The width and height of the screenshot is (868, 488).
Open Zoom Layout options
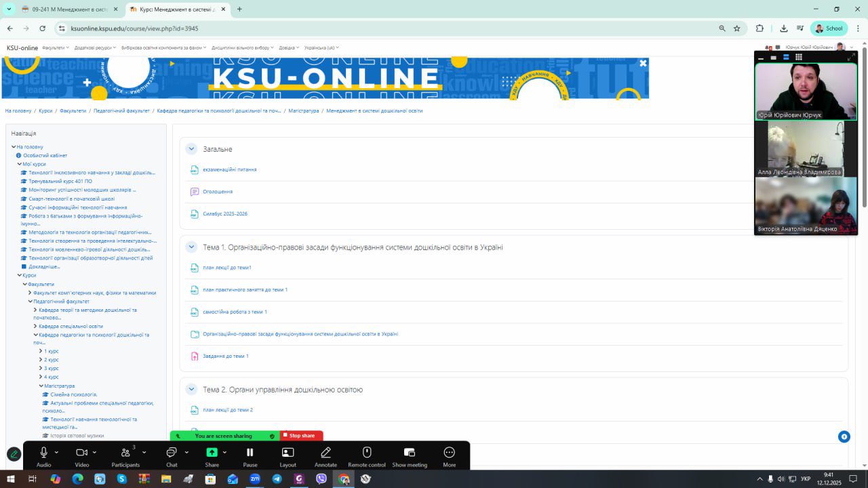pyautogui.click(x=288, y=453)
